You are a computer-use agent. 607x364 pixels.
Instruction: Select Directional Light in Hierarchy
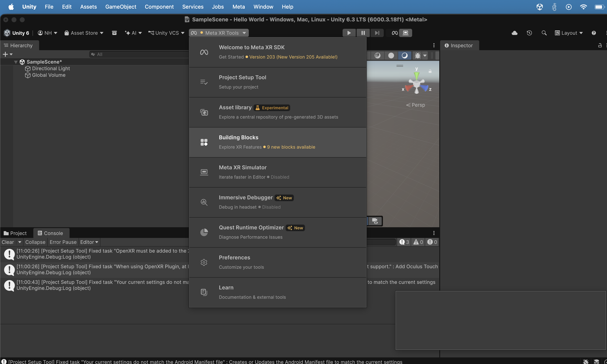coord(51,68)
